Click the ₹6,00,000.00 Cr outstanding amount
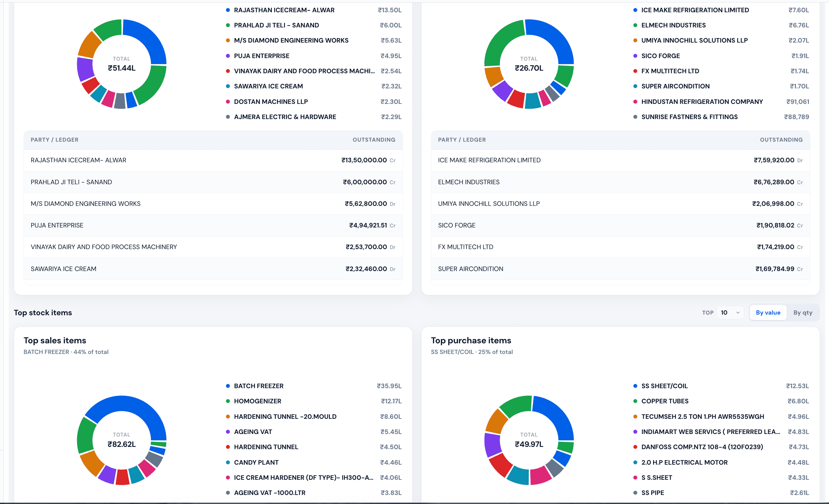Viewport: 829px width, 504px height. [369, 182]
